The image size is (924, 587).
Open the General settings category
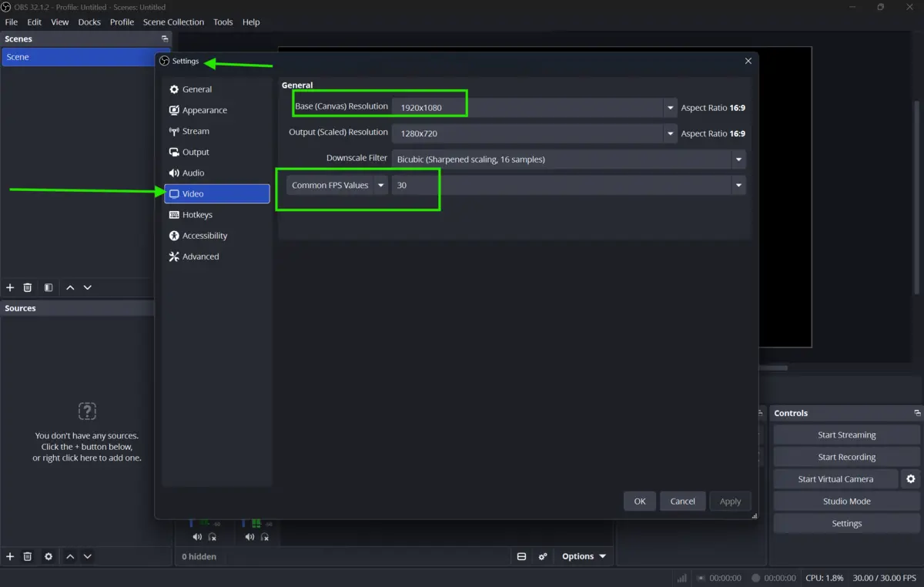[x=216, y=89]
